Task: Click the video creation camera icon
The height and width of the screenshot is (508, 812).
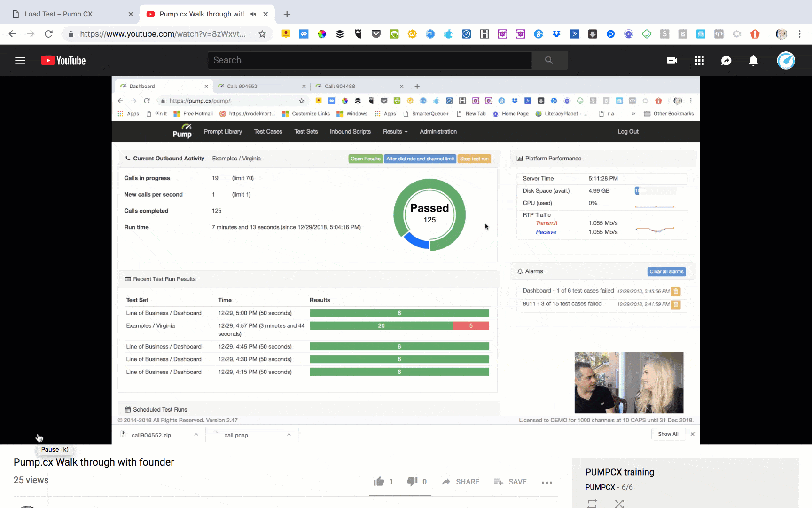Action: (x=672, y=60)
